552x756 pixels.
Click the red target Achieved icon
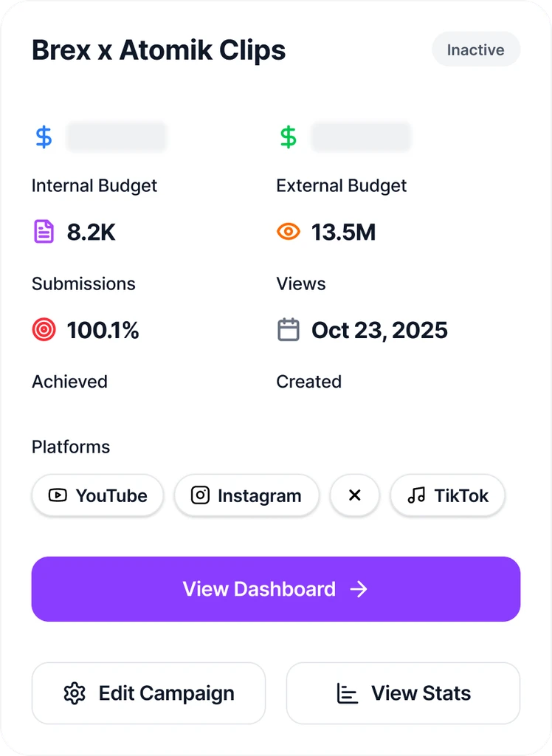pyautogui.click(x=44, y=330)
